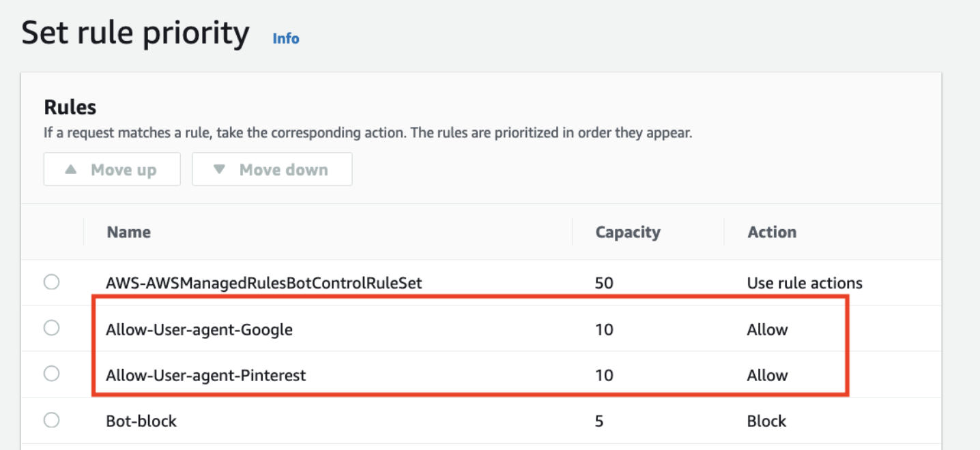
Task: Click the Name column header
Action: click(x=129, y=232)
